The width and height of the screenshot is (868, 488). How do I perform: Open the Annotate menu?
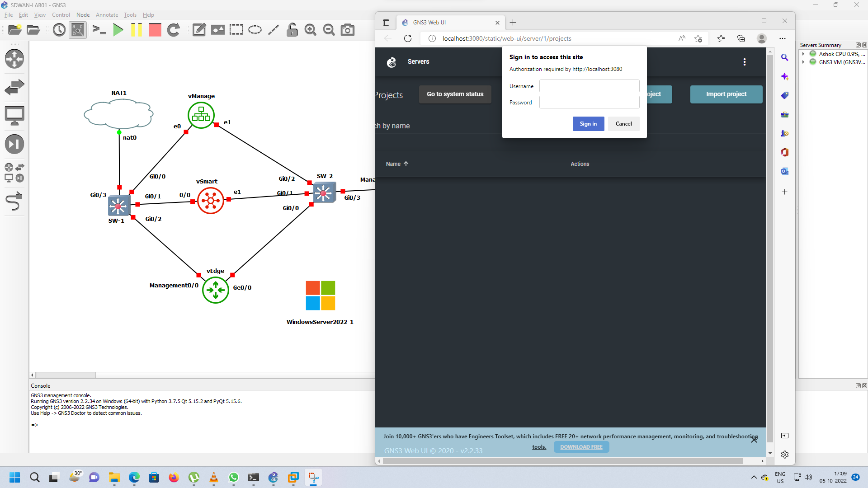click(x=107, y=14)
